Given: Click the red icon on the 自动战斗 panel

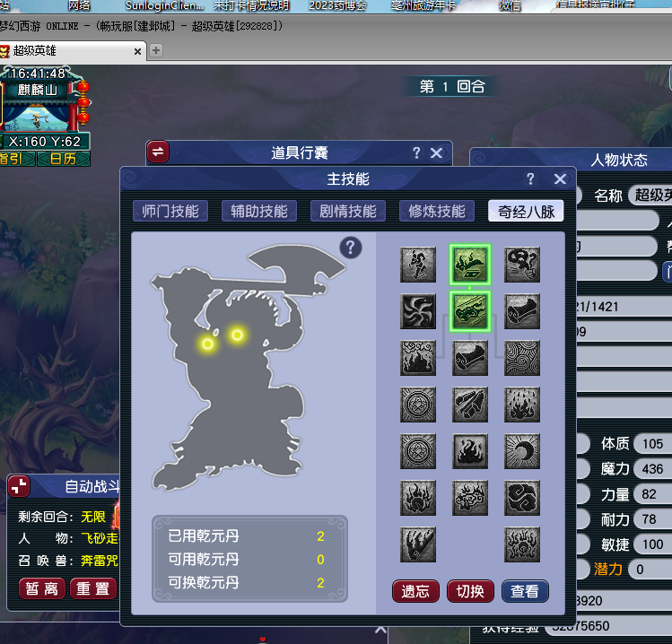Looking at the screenshot, I should click(x=19, y=487).
